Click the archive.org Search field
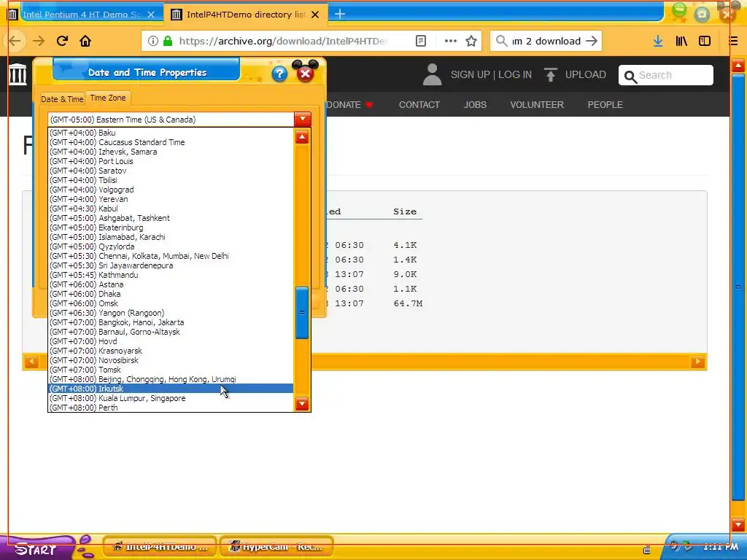Screen dimensions: 747x560 (x=665, y=75)
